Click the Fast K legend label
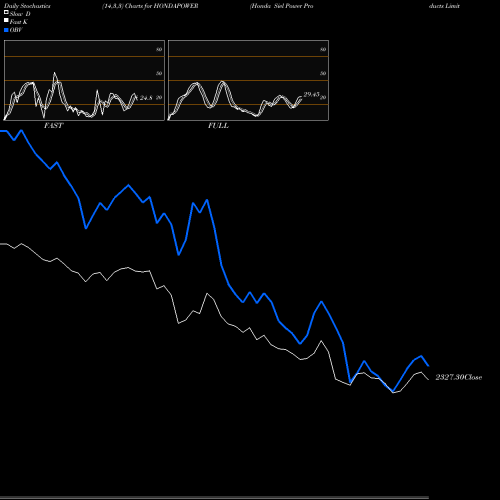The image size is (500, 500). tap(19, 22)
